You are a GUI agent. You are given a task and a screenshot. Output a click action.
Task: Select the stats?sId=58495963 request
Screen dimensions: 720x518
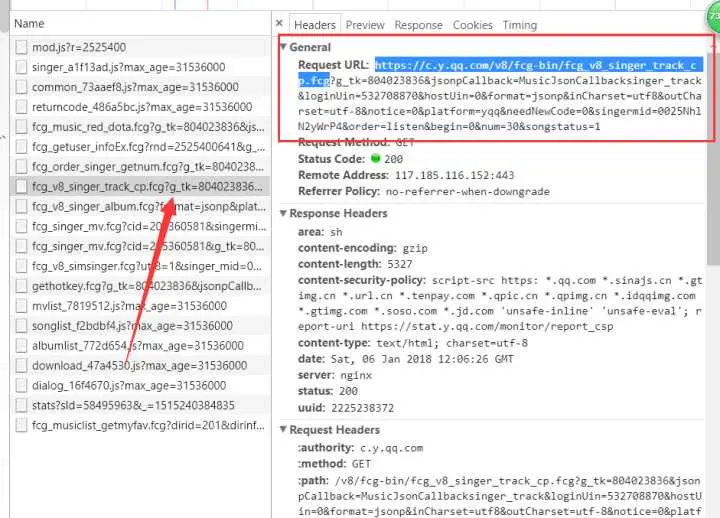(x=140, y=405)
